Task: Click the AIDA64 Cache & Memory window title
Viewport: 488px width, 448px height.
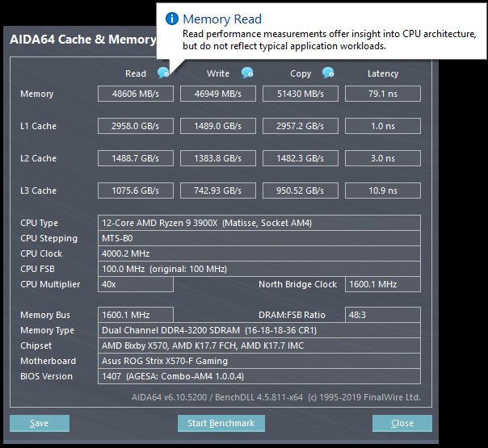Action: 82,40
